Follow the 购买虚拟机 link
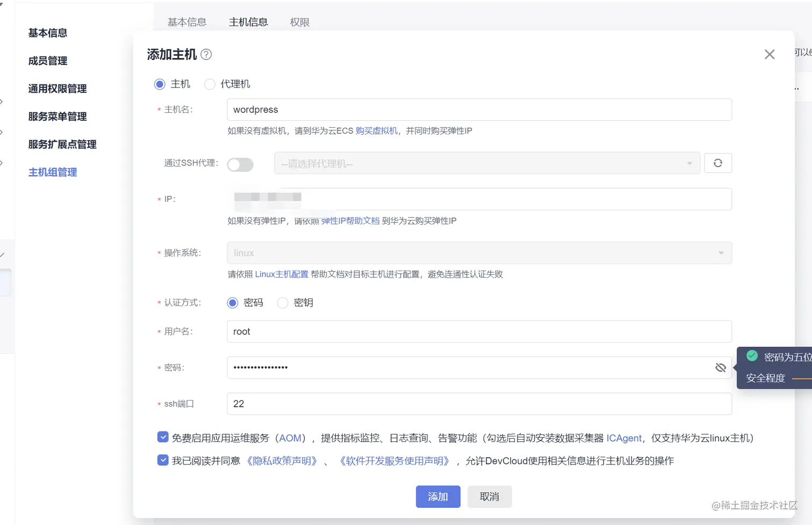 pos(376,131)
